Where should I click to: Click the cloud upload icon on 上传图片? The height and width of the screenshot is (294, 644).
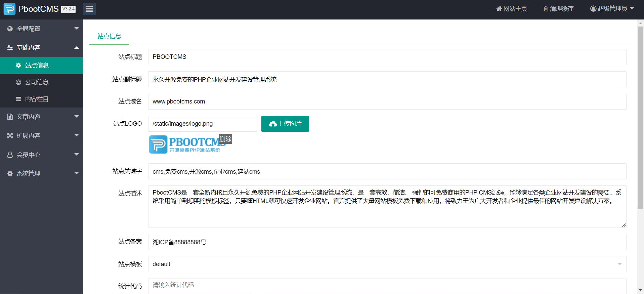(273, 124)
